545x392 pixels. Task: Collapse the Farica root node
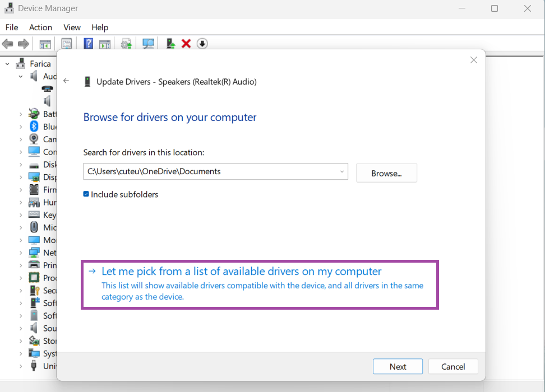8,64
